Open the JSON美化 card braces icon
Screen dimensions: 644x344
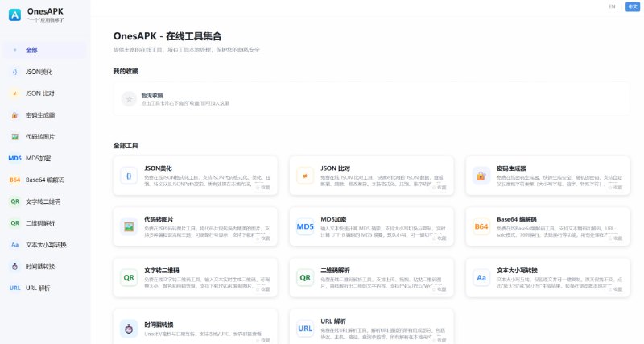(x=129, y=176)
